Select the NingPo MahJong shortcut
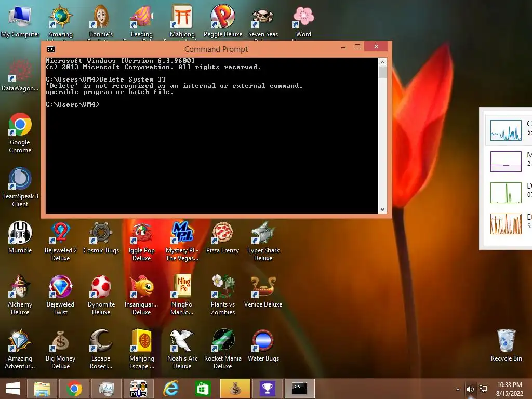The height and width of the screenshot is (399, 532). (x=182, y=295)
